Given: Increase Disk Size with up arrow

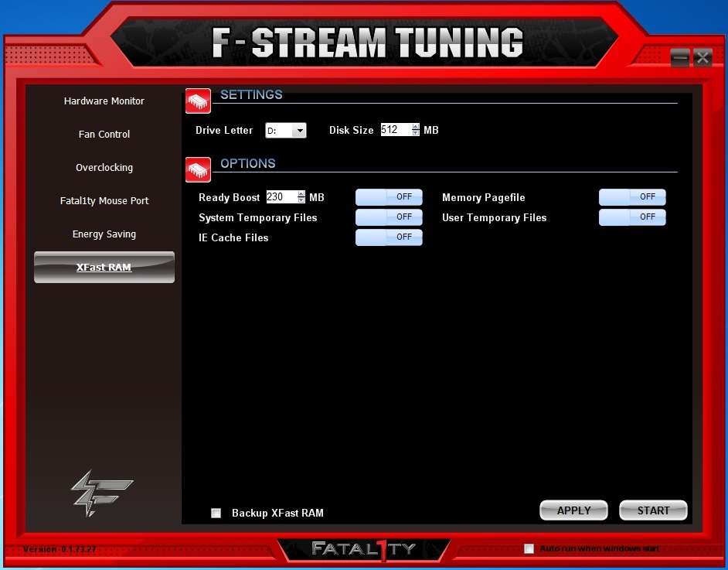Looking at the screenshot, I should pos(416,126).
